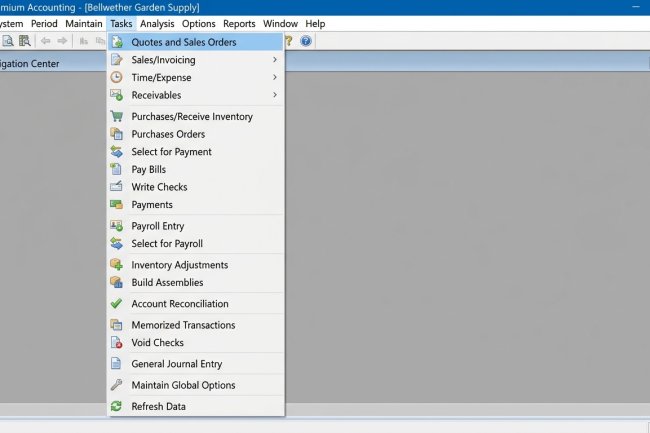Choose Memorized Transactions entry
Viewport: 650px width, 433px height.
[196, 325]
